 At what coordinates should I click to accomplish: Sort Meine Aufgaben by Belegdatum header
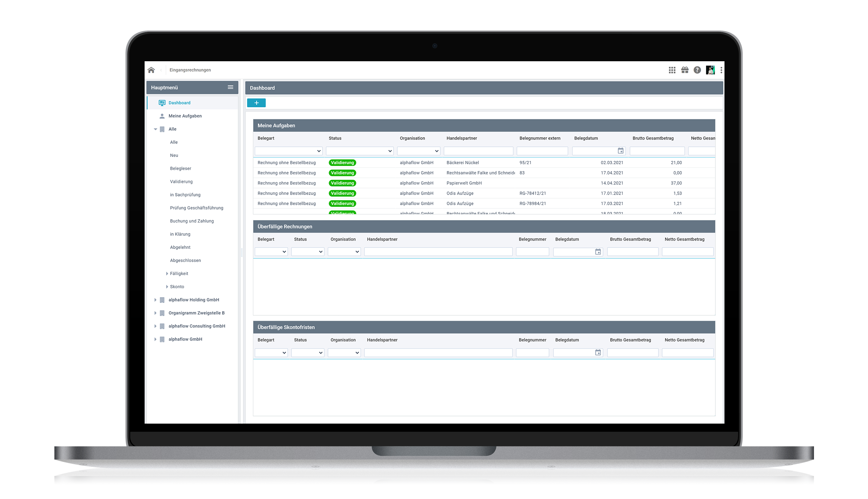(x=586, y=138)
